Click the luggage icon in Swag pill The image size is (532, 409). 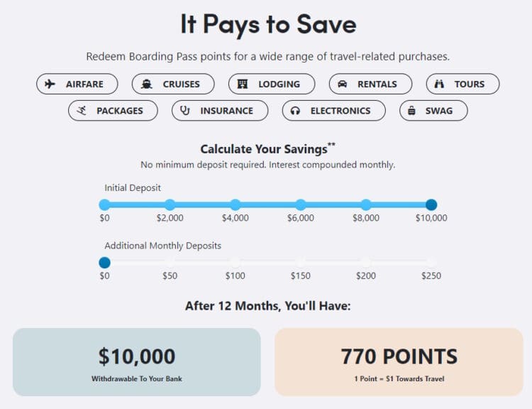412,111
